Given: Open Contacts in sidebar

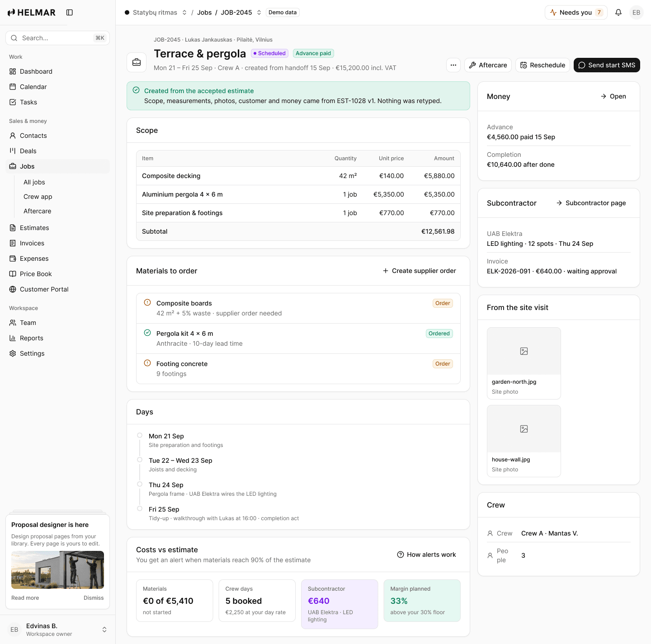Looking at the screenshot, I should coord(57,136).
